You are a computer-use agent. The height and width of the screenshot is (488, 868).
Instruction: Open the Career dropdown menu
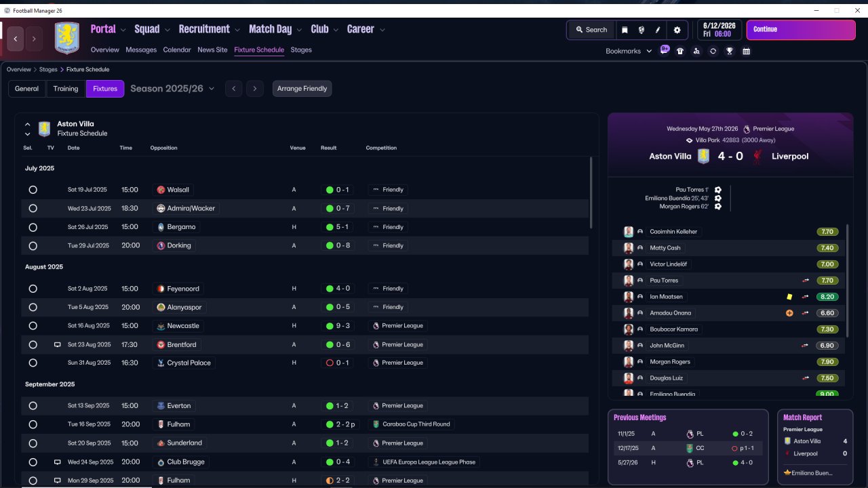pos(366,29)
